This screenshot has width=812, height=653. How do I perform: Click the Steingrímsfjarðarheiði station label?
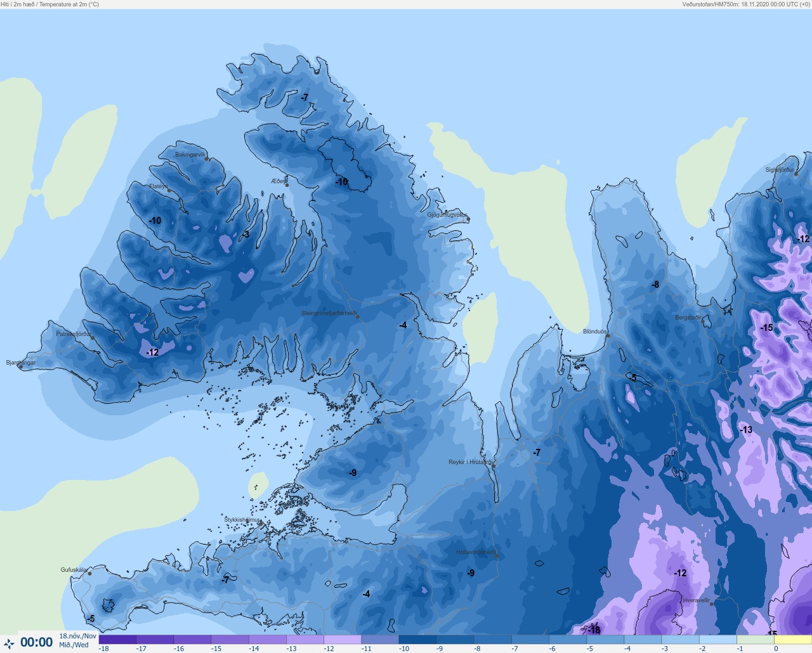coord(329,313)
